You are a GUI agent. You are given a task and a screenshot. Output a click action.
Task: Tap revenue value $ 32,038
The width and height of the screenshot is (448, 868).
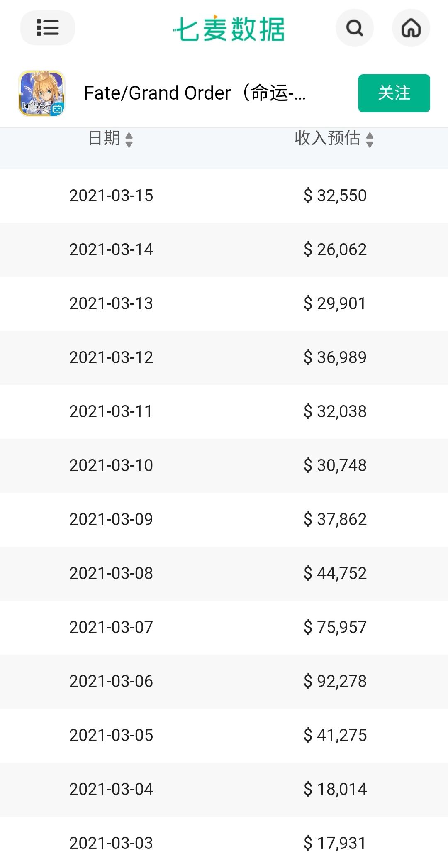pos(335,411)
